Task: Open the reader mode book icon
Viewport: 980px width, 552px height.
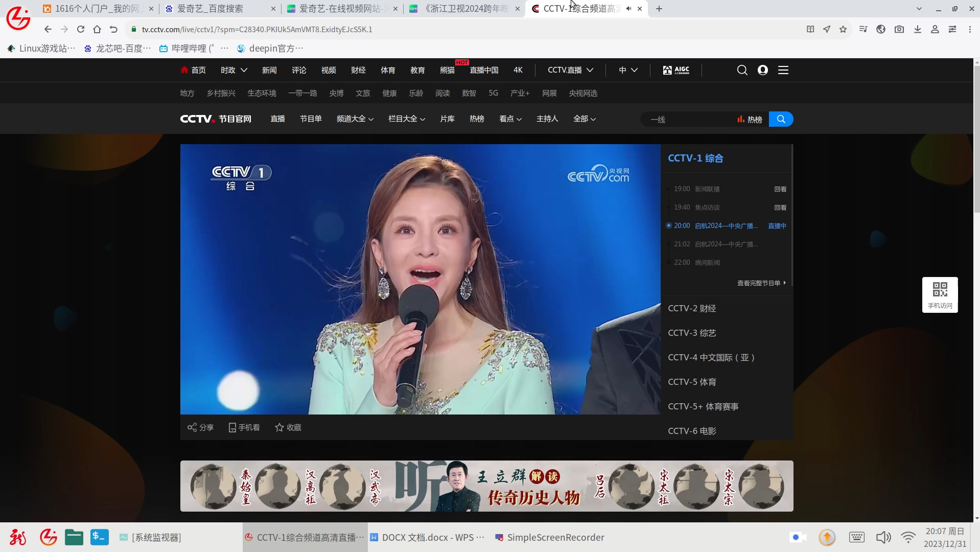Action: (x=810, y=30)
